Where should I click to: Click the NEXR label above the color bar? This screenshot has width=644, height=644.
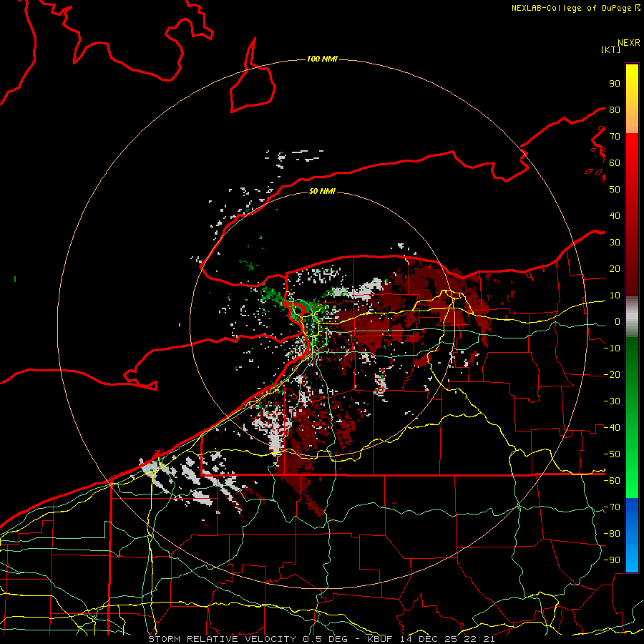pyautogui.click(x=629, y=43)
